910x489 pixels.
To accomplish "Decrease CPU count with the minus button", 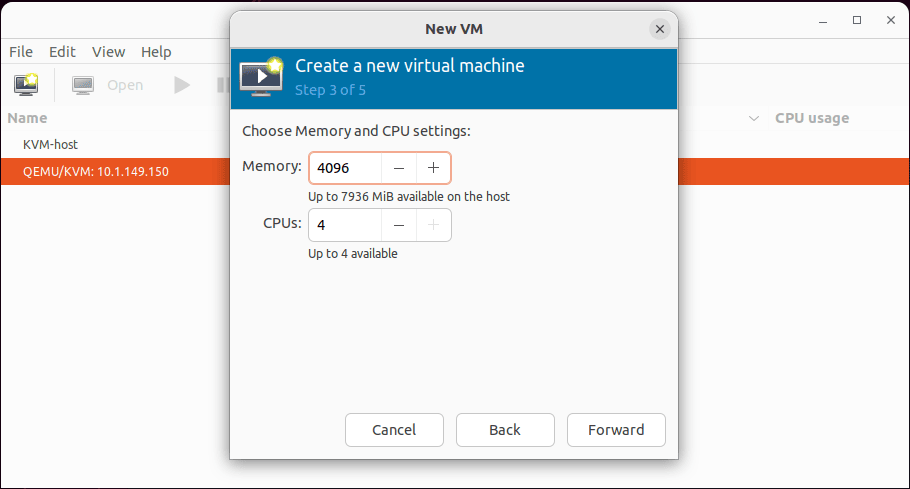I will coord(399,225).
